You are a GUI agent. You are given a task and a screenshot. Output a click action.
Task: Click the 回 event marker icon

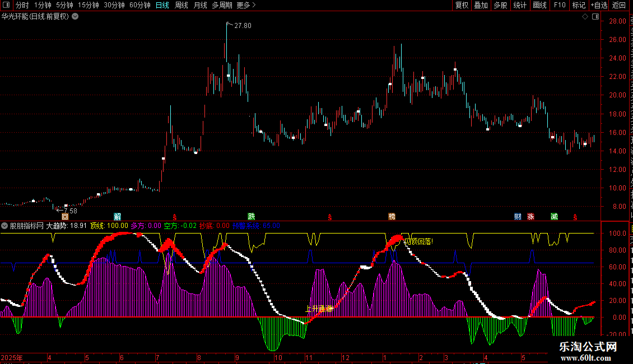65,217
